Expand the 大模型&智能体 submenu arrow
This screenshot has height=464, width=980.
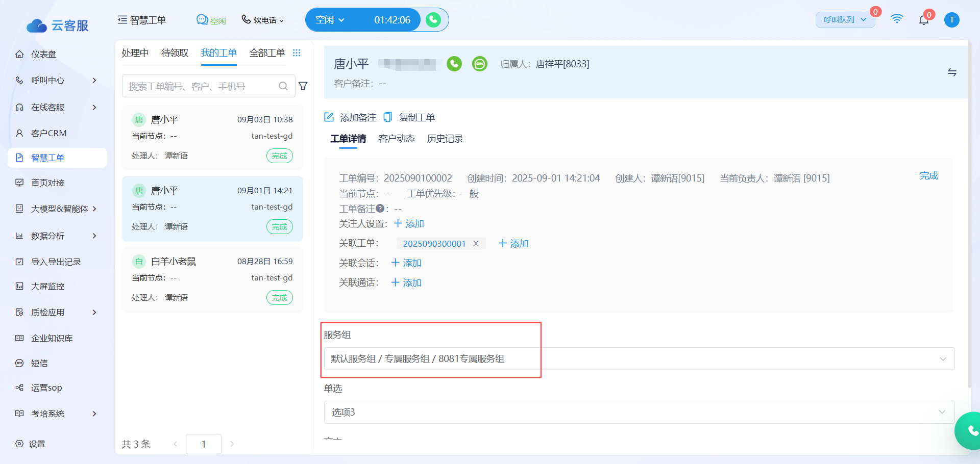tap(94, 209)
